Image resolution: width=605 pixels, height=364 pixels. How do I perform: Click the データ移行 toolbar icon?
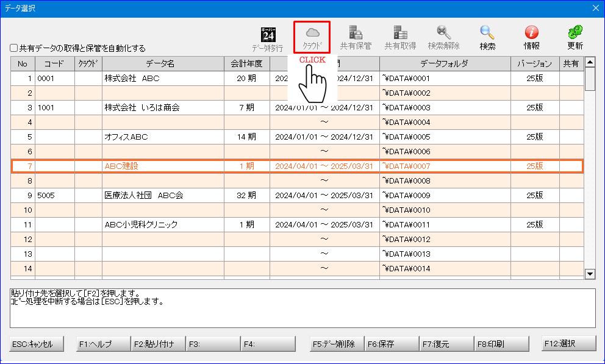tap(268, 37)
